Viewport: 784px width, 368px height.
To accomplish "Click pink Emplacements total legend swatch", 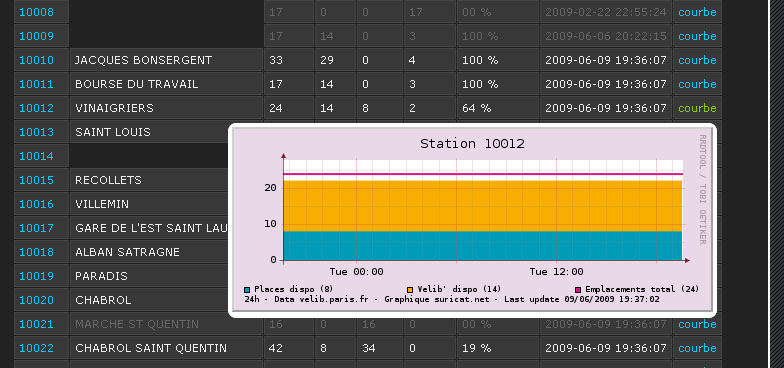I will coord(578,290).
